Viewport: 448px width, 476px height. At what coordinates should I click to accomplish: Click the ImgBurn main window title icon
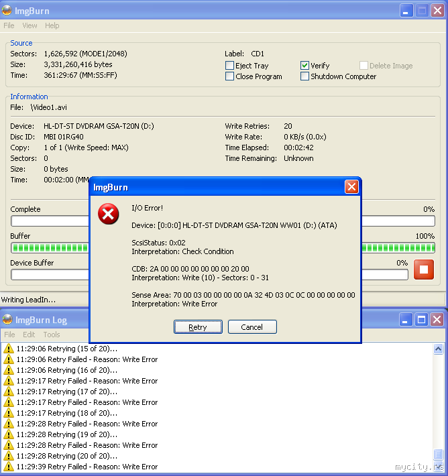[7, 11]
